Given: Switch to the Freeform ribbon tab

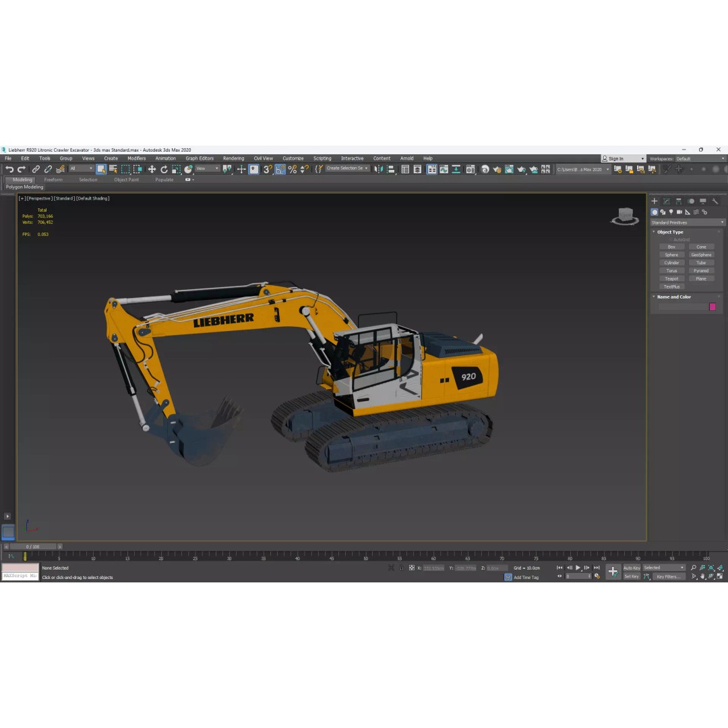Looking at the screenshot, I should click(x=53, y=180).
